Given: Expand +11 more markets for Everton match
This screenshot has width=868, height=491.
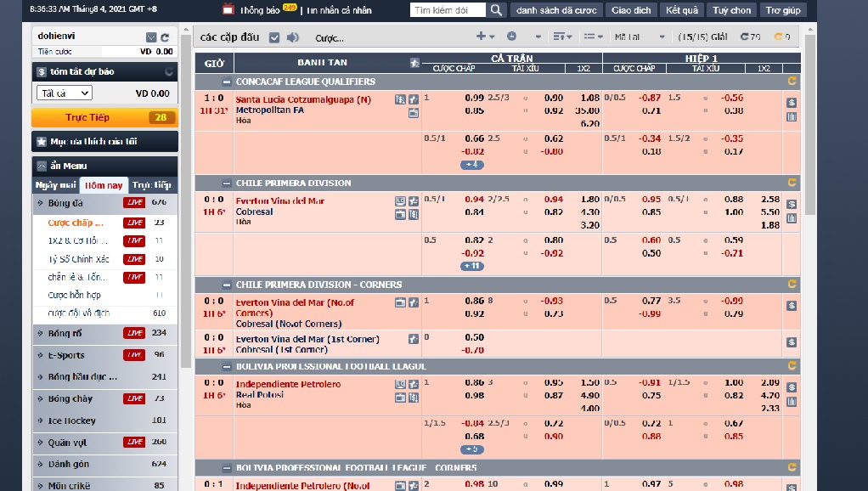Looking at the screenshot, I should (x=472, y=266).
